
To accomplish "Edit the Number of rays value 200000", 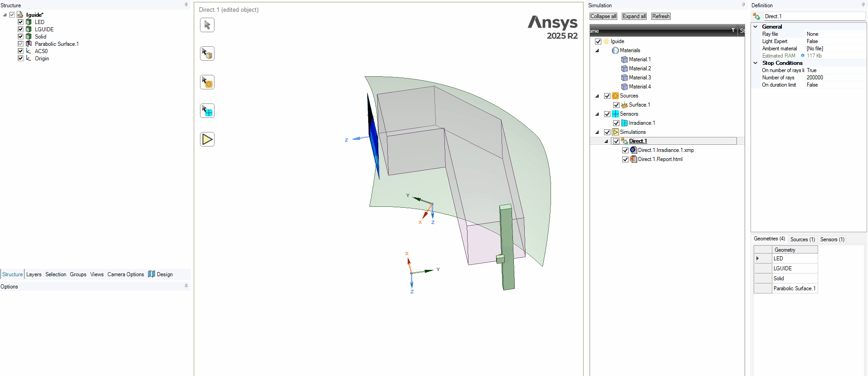I will (835, 78).
